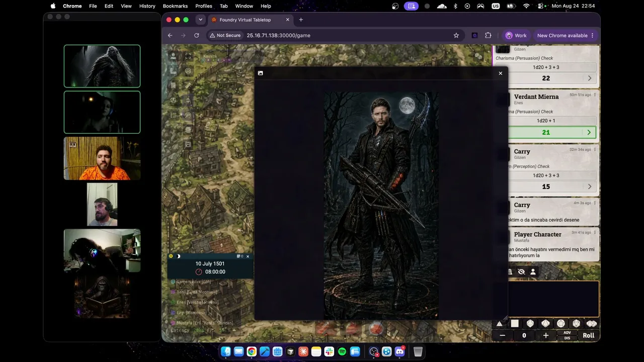Toggle ADV advantage for the roll
The height and width of the screenshot is (362, 644).
pos(567,333)
